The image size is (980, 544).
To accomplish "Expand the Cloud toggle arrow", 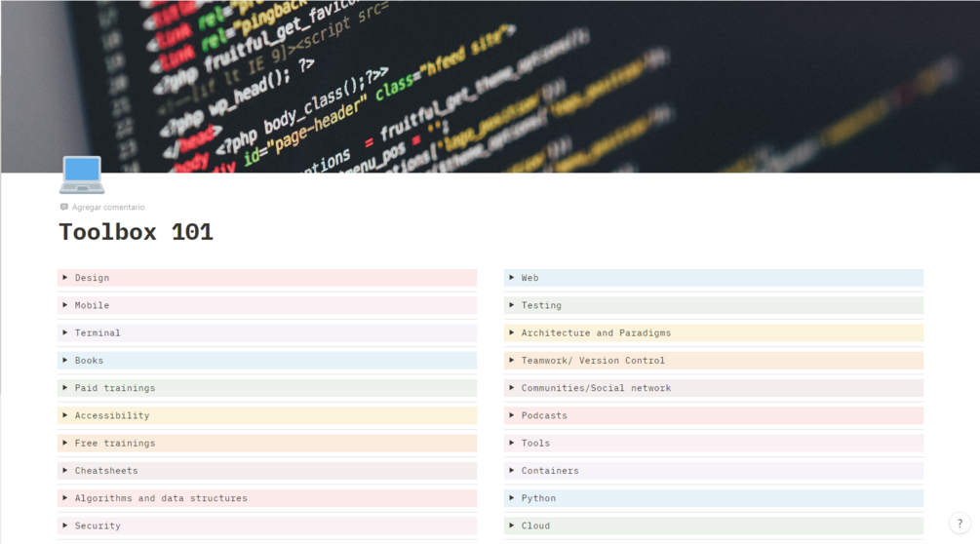I will [x=512, y=525].
